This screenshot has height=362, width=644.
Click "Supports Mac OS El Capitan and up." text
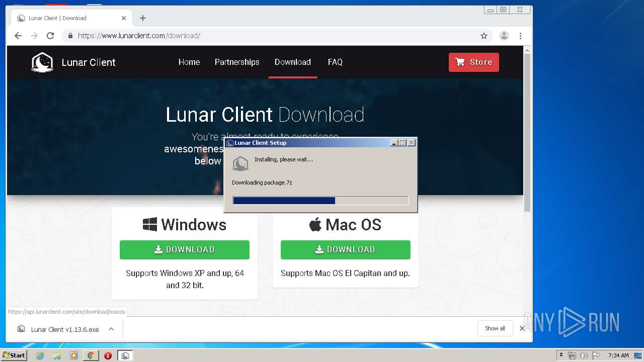tap(346, 274)
